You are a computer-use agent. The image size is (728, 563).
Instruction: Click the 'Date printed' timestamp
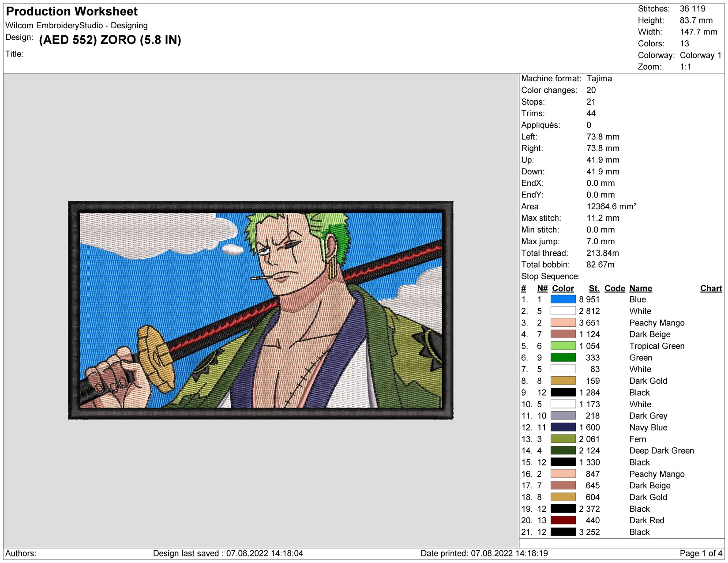pyautogui.click(x=484, y=553)
